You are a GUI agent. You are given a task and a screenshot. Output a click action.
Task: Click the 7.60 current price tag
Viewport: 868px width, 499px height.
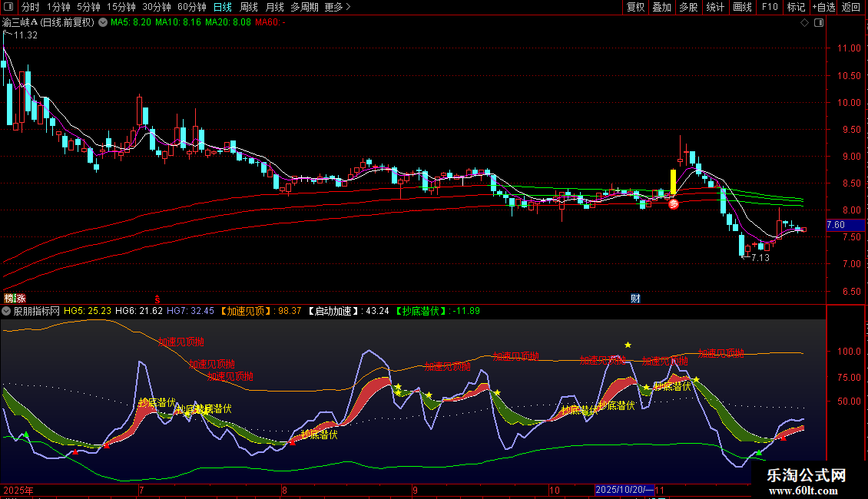pyautogui.click(x=836, y=225)
